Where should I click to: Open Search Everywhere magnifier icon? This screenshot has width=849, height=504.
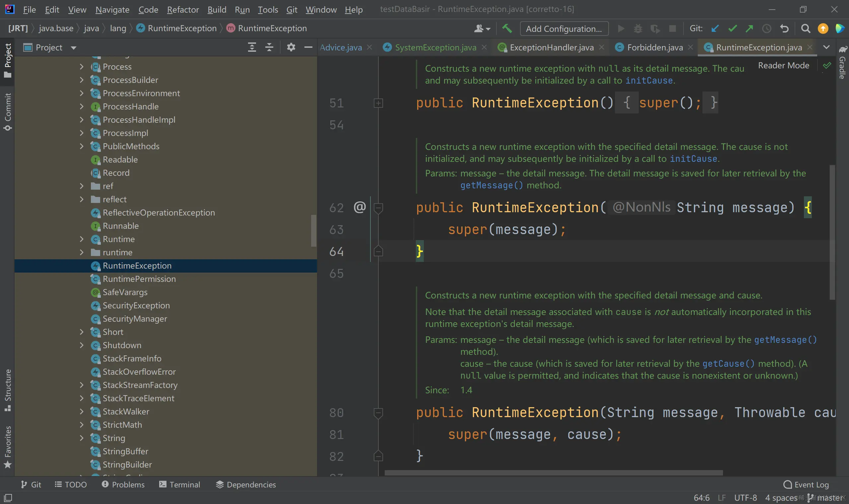pyautogui.click(x=805, y=29)
